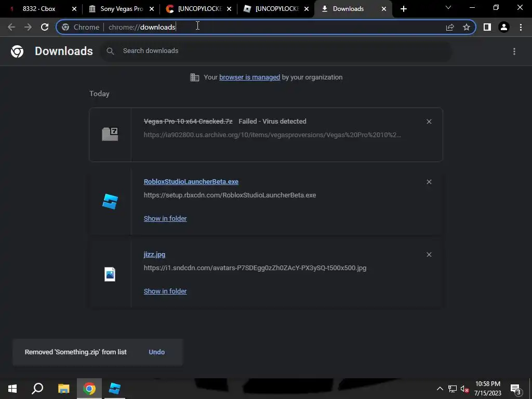This screenshot has width=532, height=399.
Task: Click the search magnifier icon in downloads
Action: click(x=110, y=51)
